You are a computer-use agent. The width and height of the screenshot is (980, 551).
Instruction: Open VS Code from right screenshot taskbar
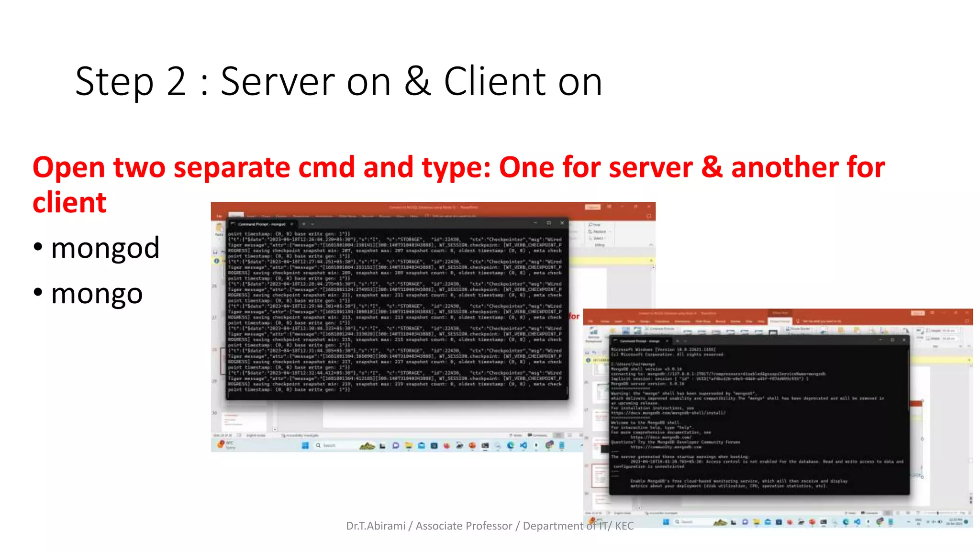click(x=857, y=522)
